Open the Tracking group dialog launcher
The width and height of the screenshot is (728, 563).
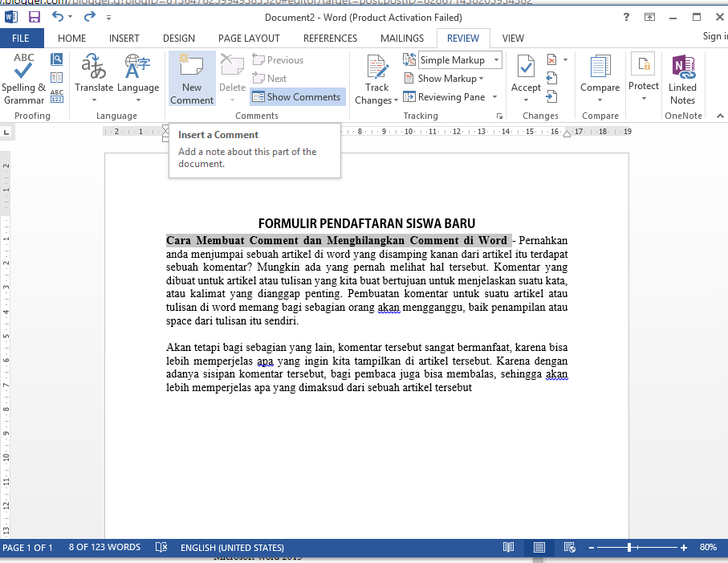pos(499,116)
